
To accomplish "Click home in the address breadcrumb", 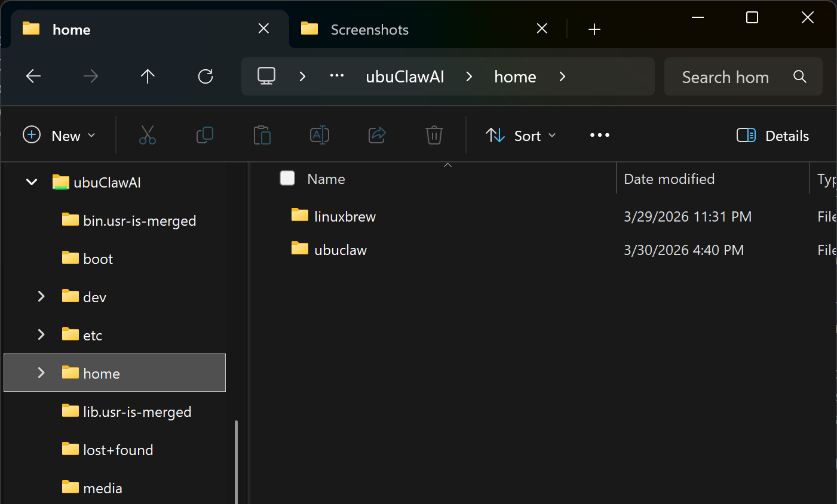I will (x=515, y=76).
